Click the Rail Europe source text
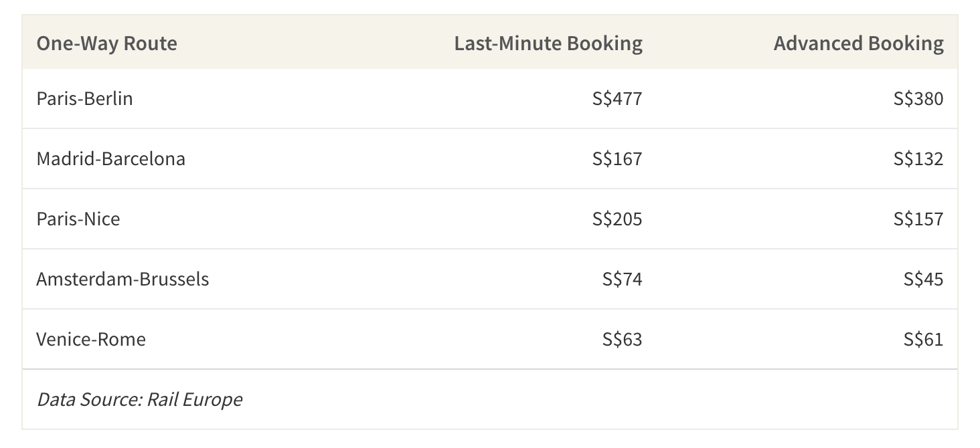The image size is (980, 448). coord(195,399)
